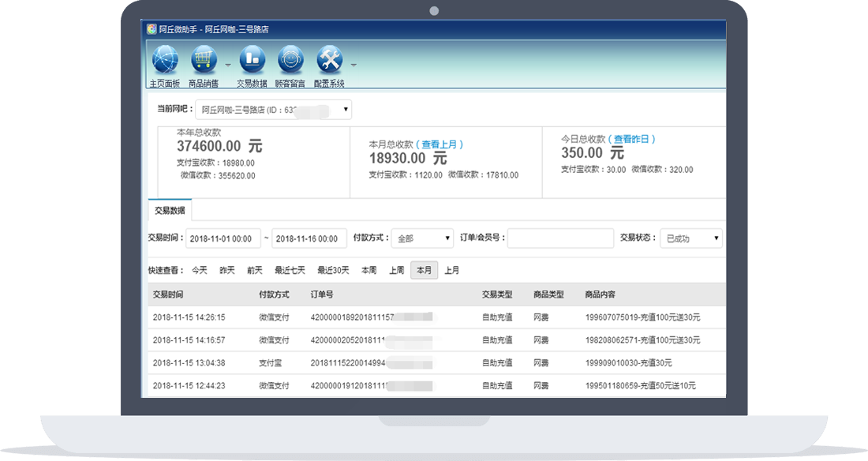Expand the arrow next to 配置系统
Screen dimensions: 868x461
354,65
